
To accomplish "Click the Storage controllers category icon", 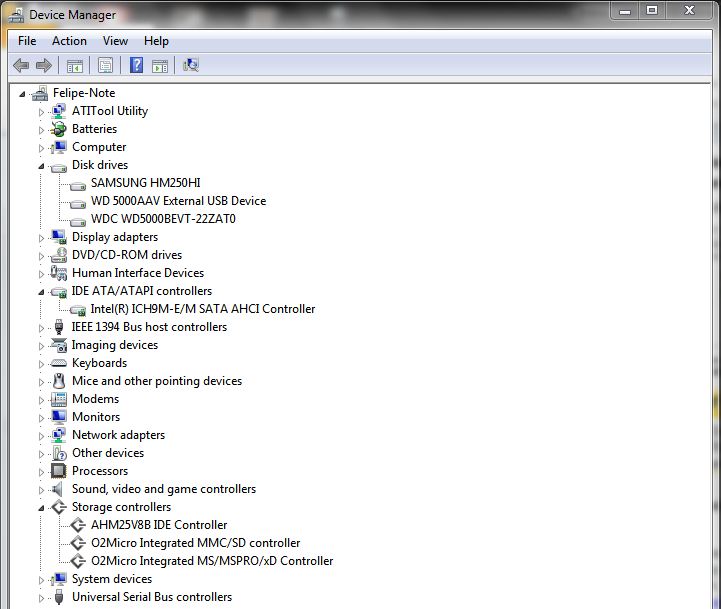I will coord(58,507).
